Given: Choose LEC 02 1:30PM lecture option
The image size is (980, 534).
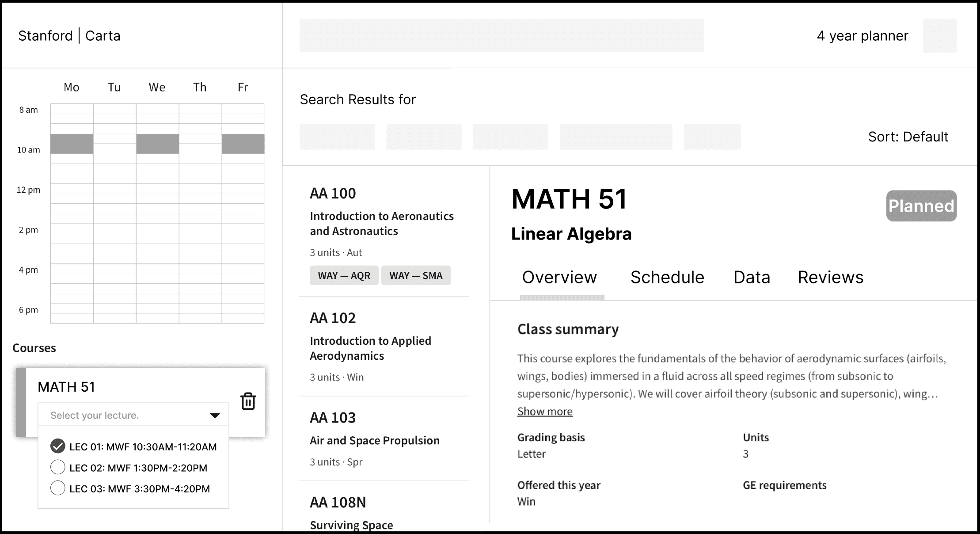Looking at the screenshot, I should pos(58,467).
